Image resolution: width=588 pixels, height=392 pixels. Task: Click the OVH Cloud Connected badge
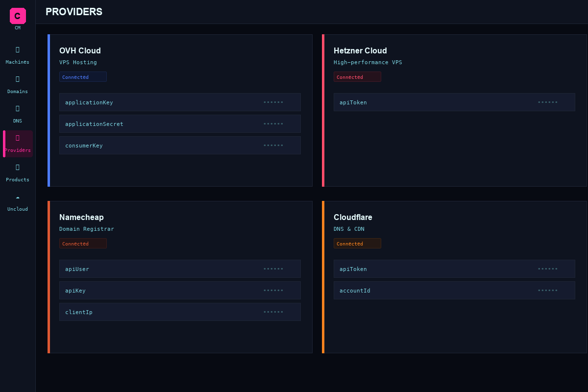click(83, 77)
